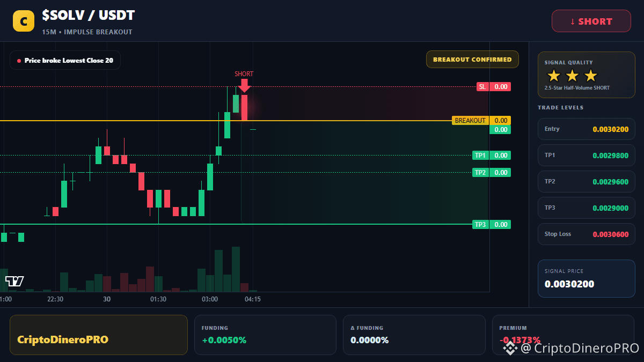Click the 2.5-Star Half-Volume SHORT text
644x362 pixels.
click(x=577, y=88)
